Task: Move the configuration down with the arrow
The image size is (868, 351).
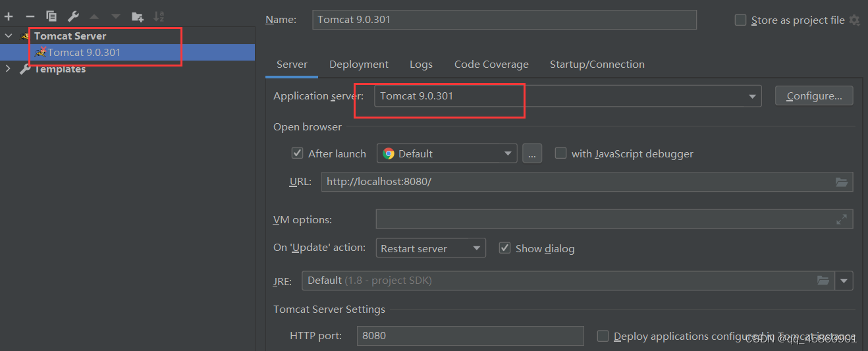Action: pyautogui.click(x=116, y=16)
